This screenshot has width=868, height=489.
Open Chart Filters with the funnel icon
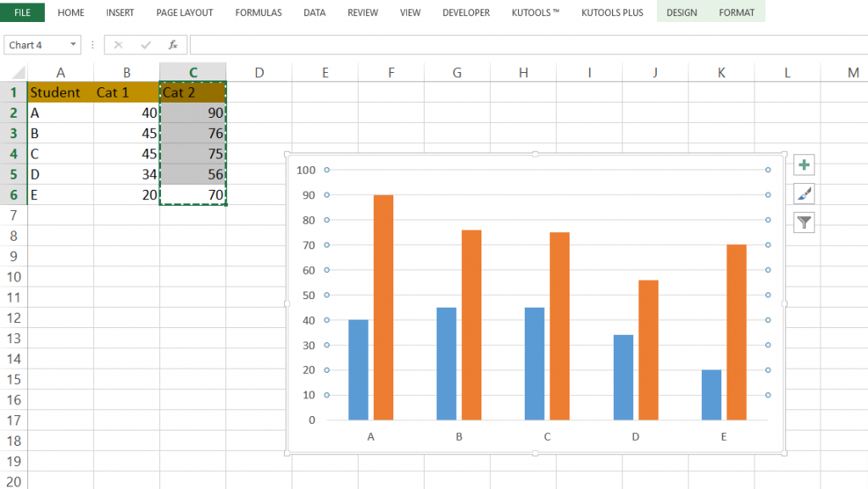[x=803, y=222]
